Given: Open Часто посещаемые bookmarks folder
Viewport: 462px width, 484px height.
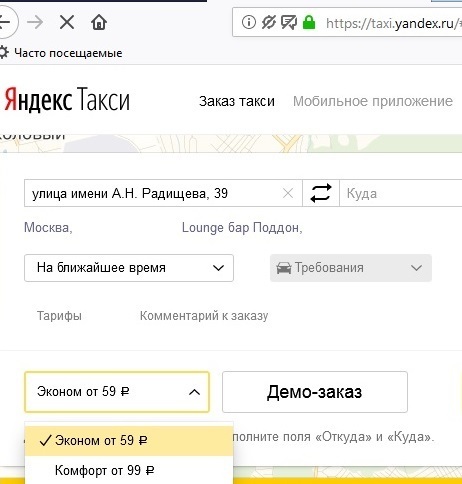Looking at the screenshot, I should coord(68,53).
